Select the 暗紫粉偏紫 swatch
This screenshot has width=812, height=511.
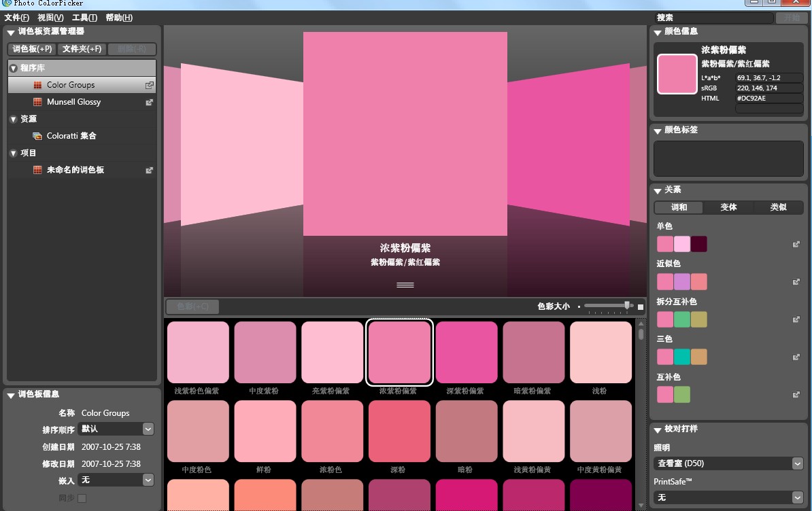(533, 352)
